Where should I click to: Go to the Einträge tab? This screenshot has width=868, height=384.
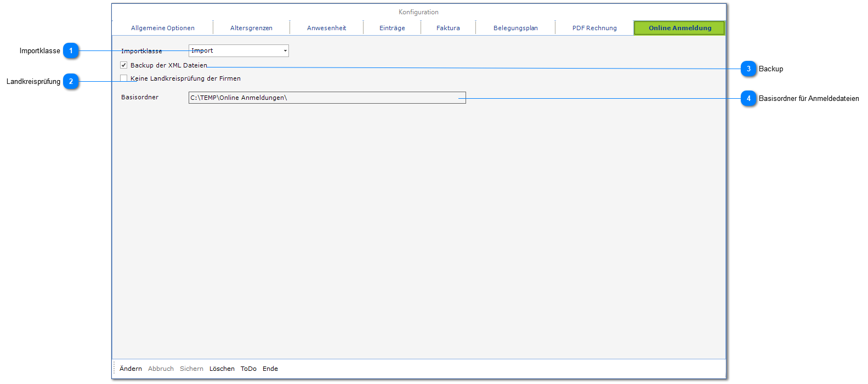pos(392,28)
